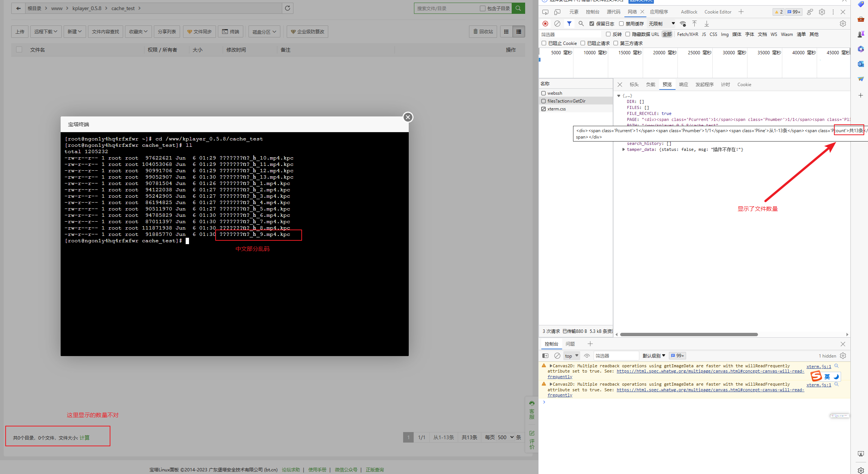Add a new DevTools tab
Screen dimensions: 868x474
[741, 12]
